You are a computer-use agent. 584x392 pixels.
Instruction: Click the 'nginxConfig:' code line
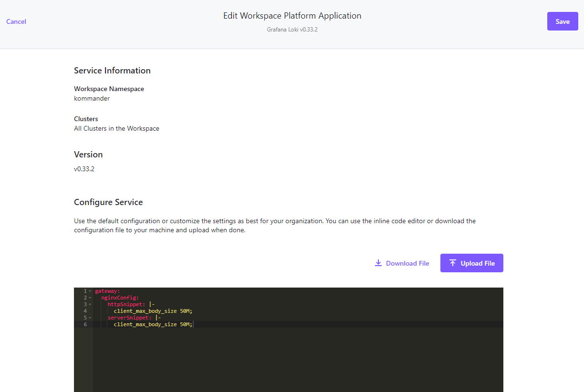(x=120, y=298)
